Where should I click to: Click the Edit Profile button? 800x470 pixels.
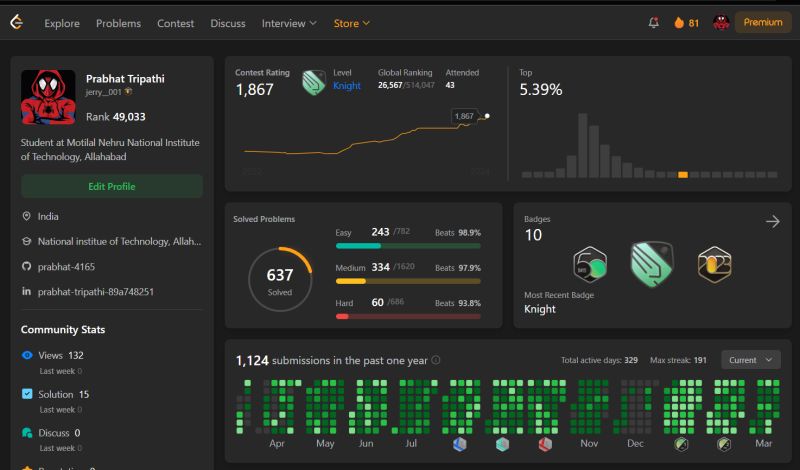[x=112, y=186]
